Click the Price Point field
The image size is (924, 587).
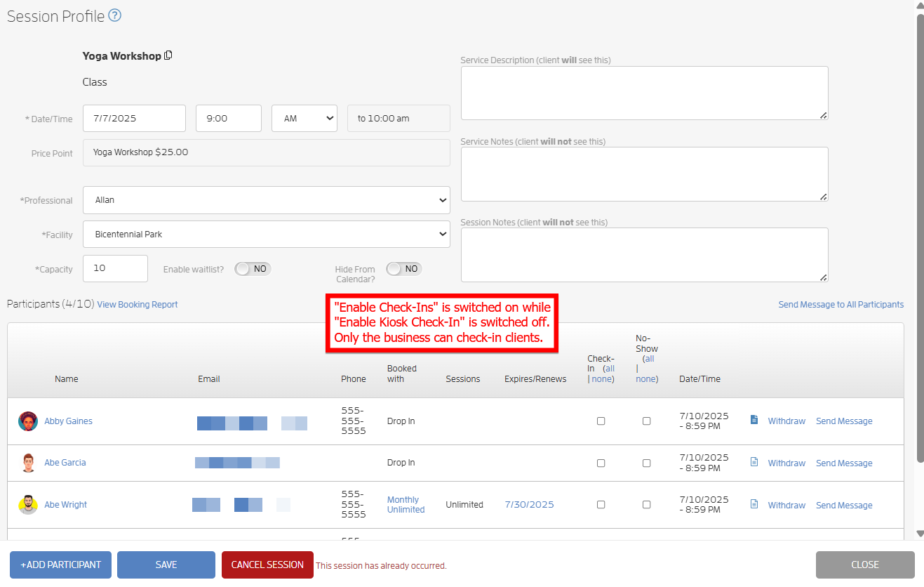(x=267, y=152)
